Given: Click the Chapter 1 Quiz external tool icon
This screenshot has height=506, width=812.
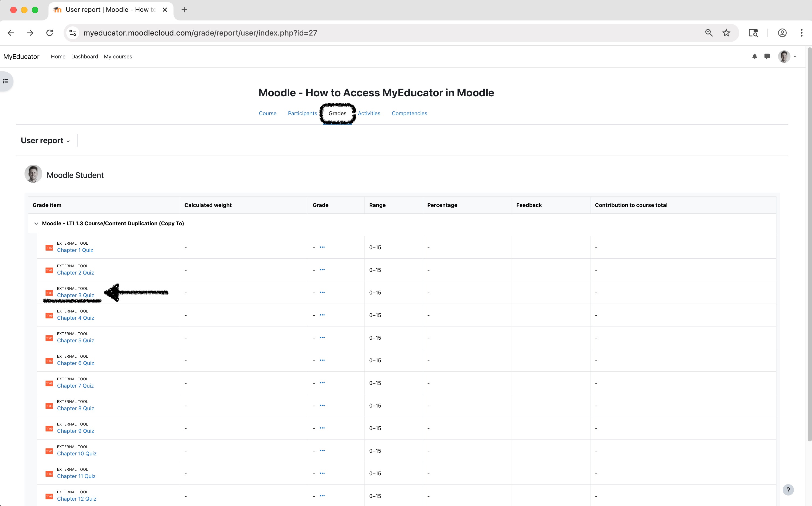Looking at the screenshot, I should click(x=49, y=248).
